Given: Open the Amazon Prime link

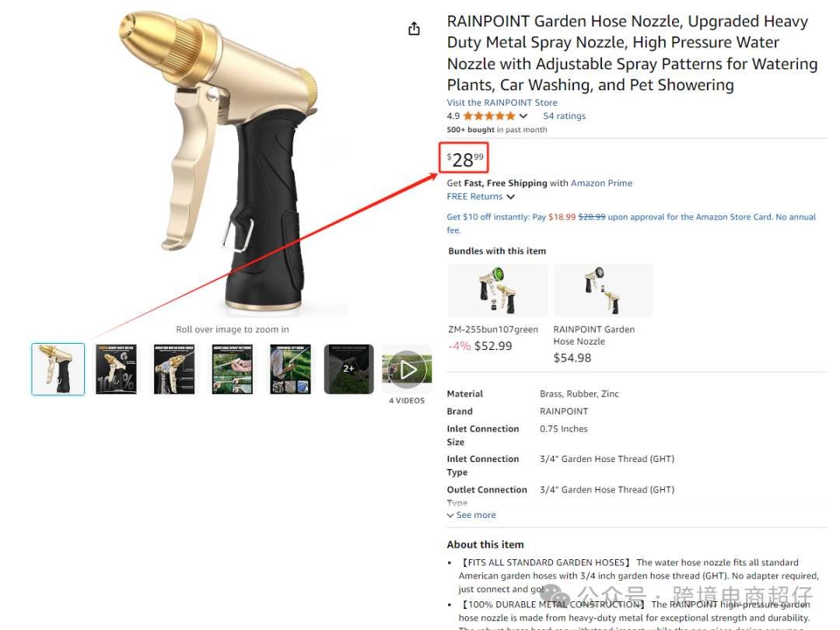Looking at the screenshot, I should 601,184.
